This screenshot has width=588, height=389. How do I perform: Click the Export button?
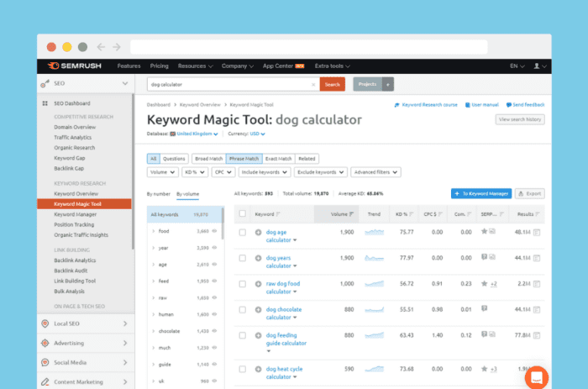coord(529,193)
